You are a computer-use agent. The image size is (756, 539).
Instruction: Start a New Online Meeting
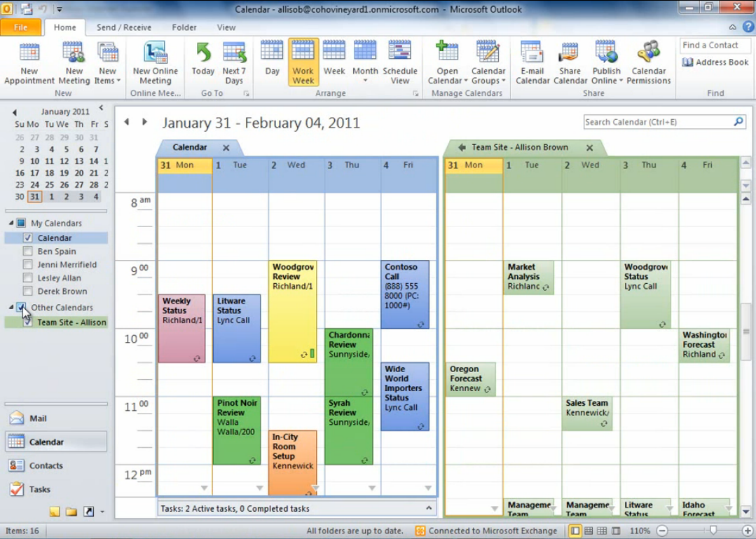pyautogui.click(x=156, y=63)
